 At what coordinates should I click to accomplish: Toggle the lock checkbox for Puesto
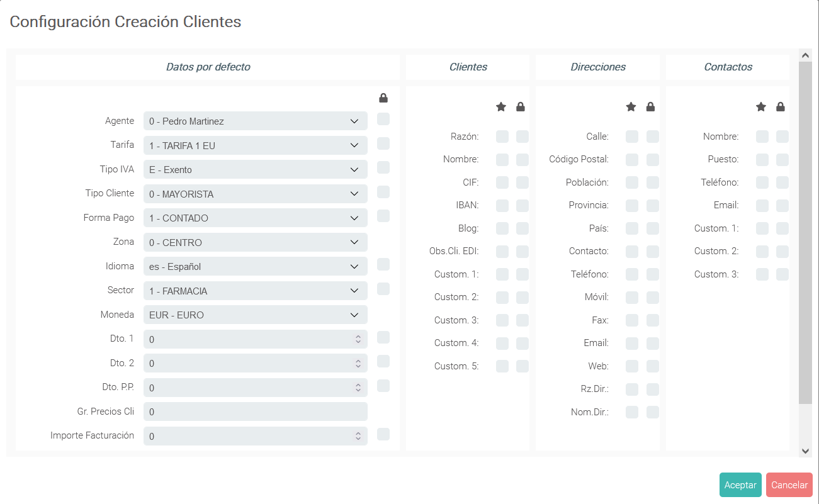click(782, 159)
